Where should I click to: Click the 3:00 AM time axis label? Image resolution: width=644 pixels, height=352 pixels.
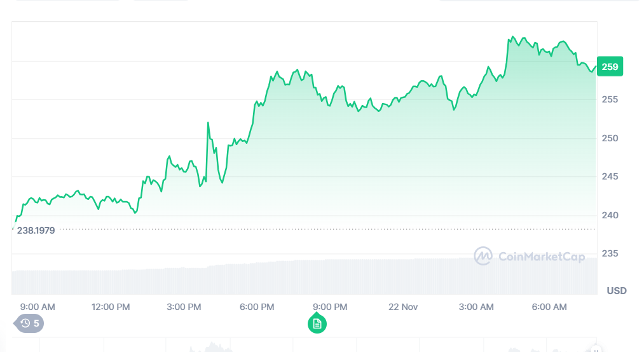pyautogui.click(x=476, y=307)
